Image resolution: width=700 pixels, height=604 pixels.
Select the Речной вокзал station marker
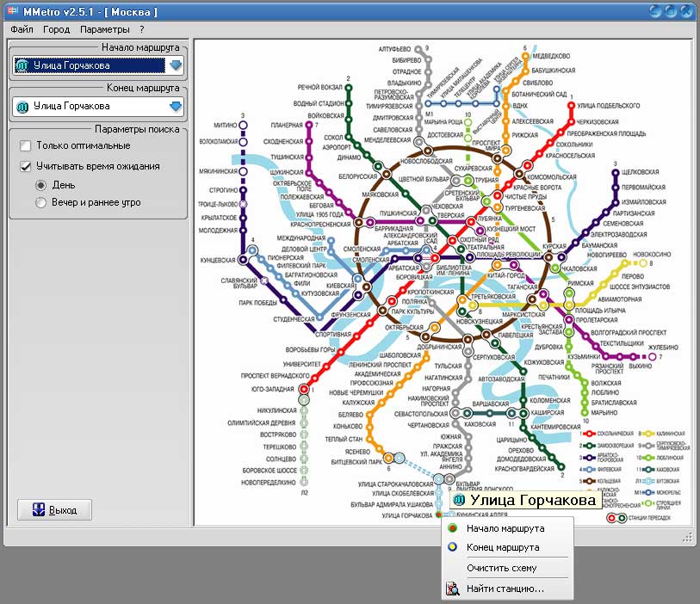pos(349,88)
